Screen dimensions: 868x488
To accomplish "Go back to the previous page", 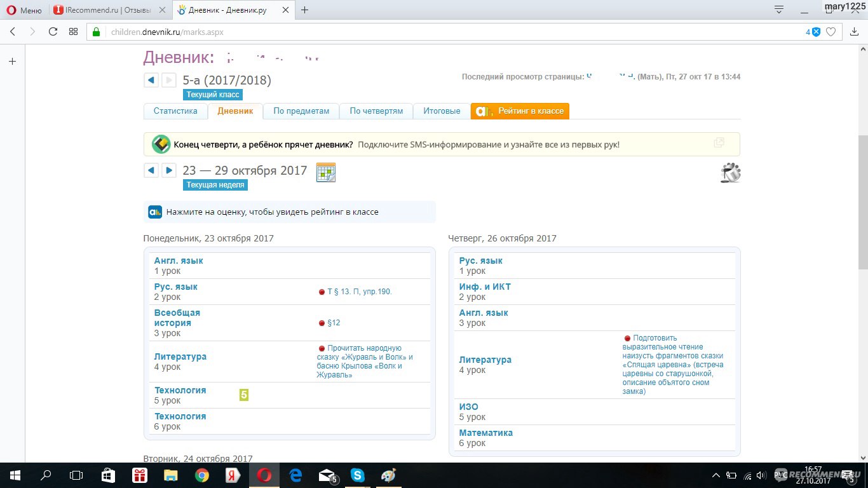I will (12, 32).
